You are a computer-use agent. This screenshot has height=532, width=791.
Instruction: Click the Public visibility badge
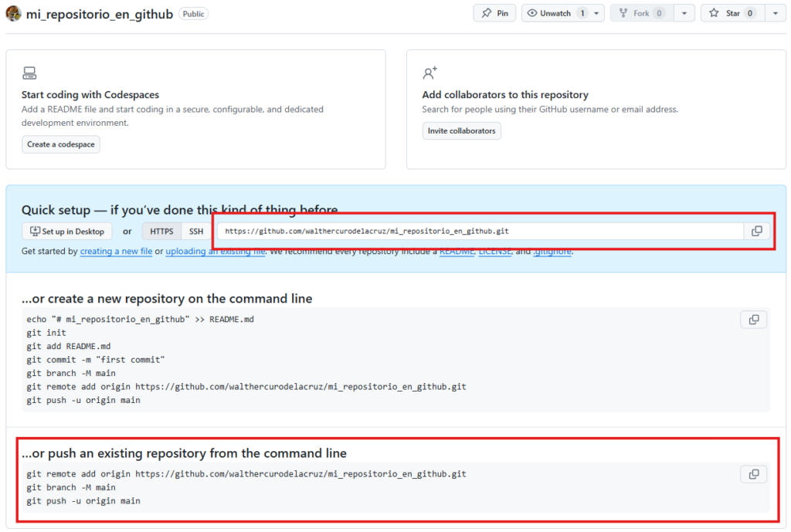(194, 14)
